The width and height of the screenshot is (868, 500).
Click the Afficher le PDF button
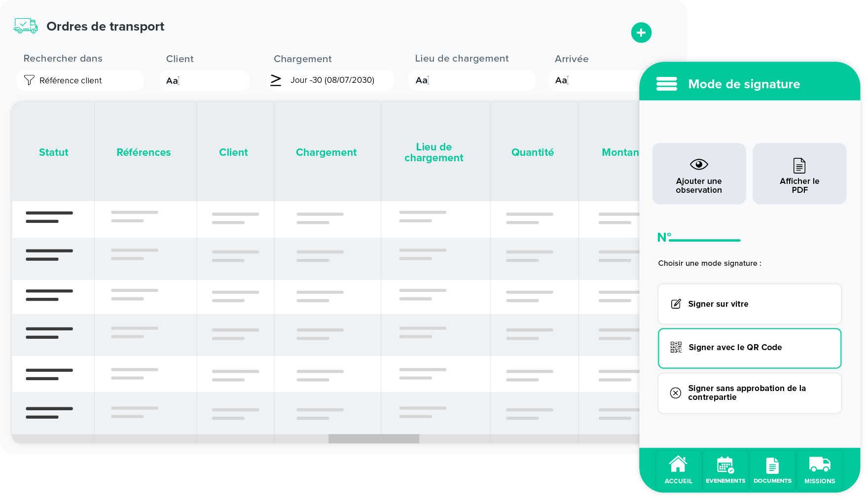click(x=799, y=174)
